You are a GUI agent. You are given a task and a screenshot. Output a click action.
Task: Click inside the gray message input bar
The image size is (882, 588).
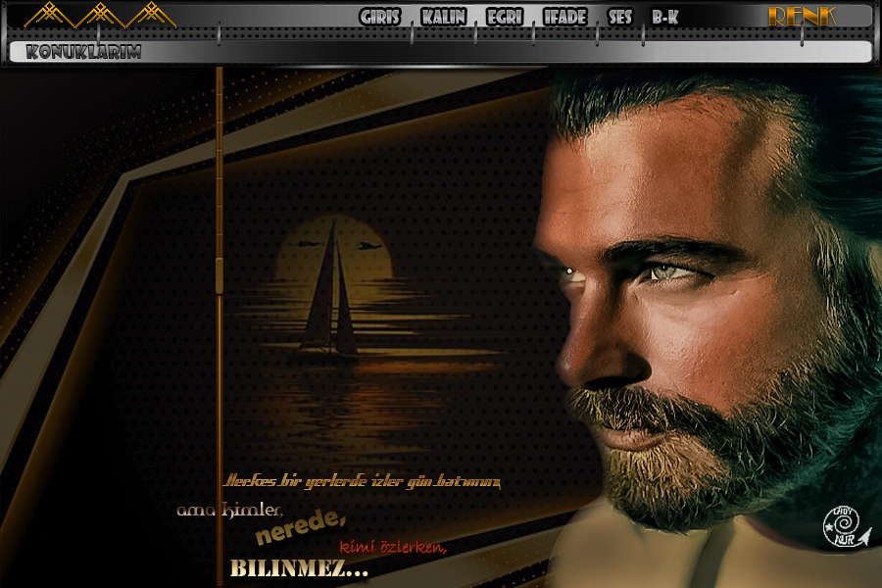(490, 52)
